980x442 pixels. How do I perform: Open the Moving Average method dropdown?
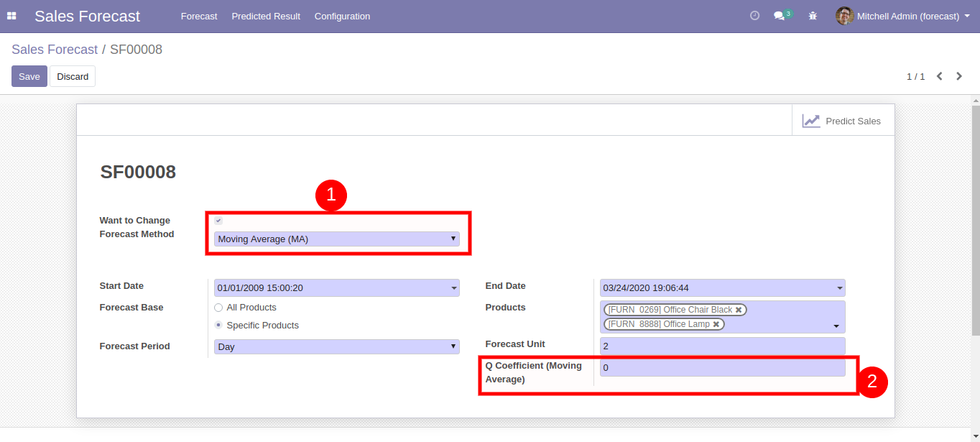point(336,239)
